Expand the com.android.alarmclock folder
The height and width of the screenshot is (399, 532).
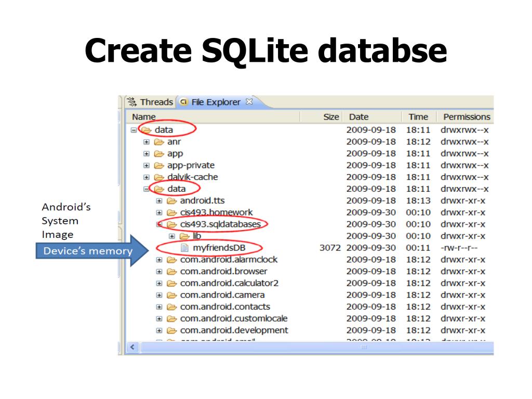pyautogui.click(x=159, y=260)
